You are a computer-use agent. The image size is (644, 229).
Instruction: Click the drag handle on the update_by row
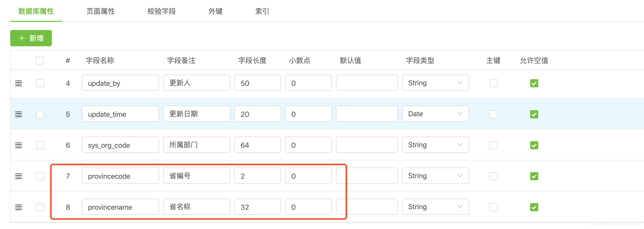[x=19, y=83]
